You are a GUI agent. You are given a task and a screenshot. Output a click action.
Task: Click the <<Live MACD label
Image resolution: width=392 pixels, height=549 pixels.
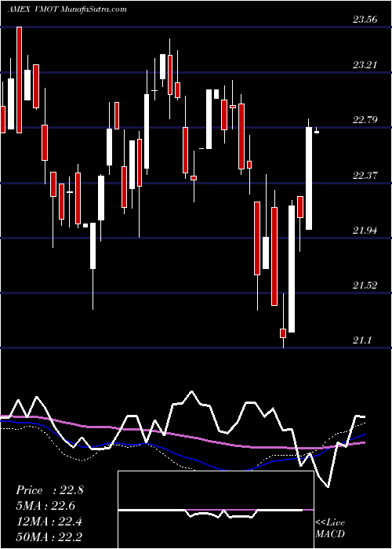click(x=330, y=528)
